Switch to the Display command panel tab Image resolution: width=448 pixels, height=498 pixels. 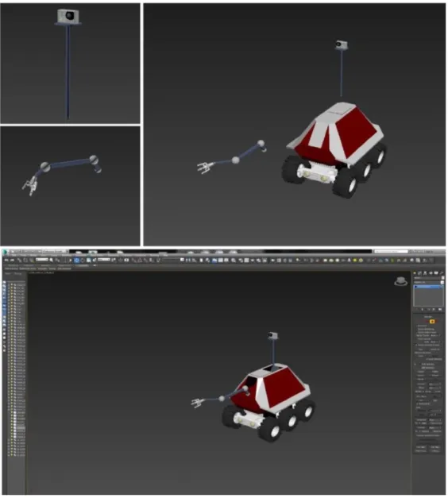point(436,272)
